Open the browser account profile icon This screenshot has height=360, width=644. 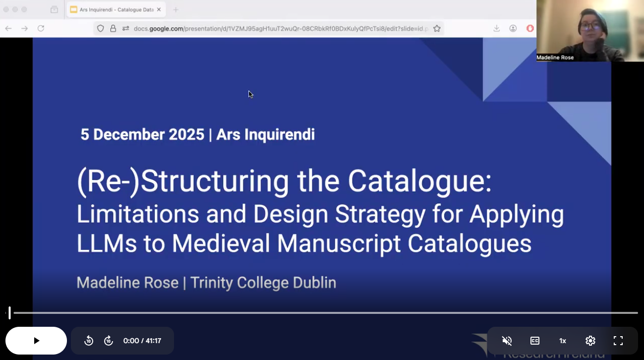[513, 28]
